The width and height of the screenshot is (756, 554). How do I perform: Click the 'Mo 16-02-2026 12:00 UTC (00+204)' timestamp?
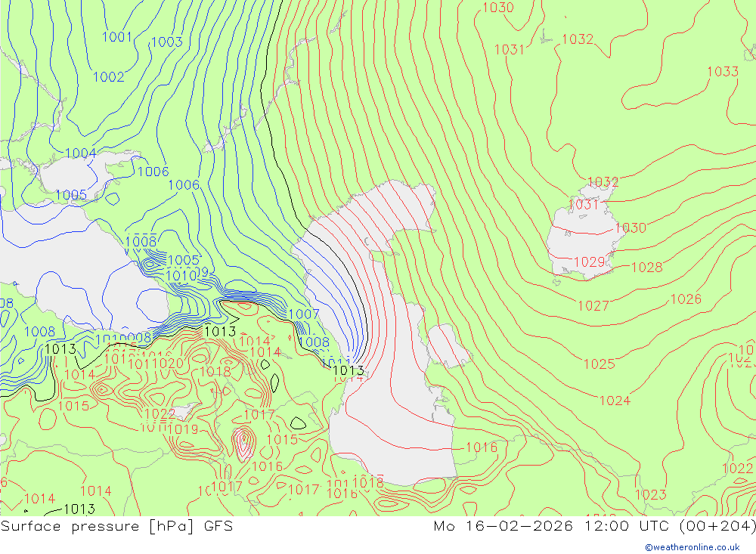[594, 526]
